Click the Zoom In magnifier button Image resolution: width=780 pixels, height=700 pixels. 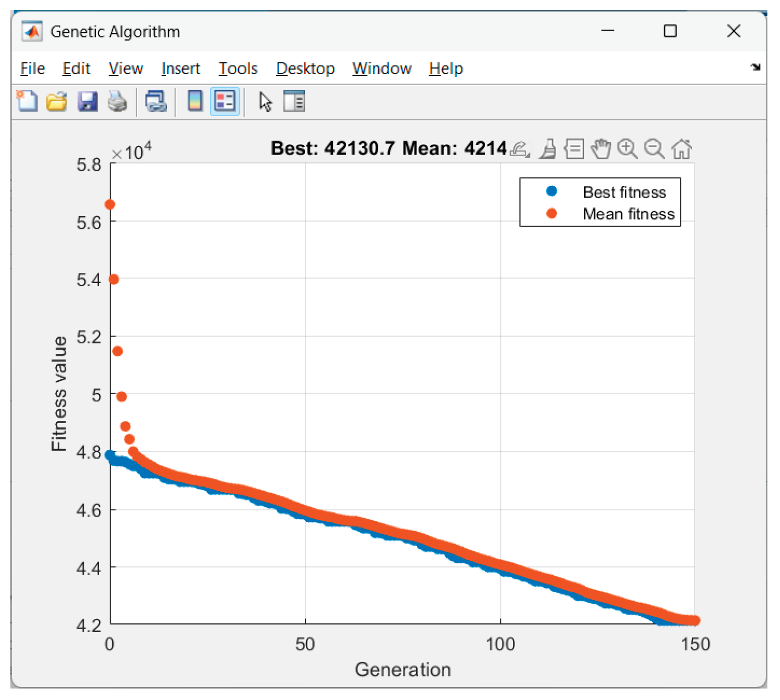tap(627, 149)
